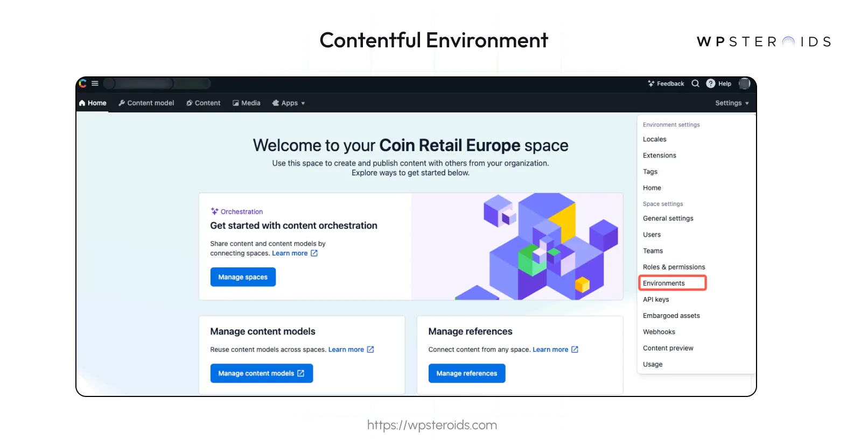
Task: Open Teams in settings menu
Action: (x=653, y=251)
